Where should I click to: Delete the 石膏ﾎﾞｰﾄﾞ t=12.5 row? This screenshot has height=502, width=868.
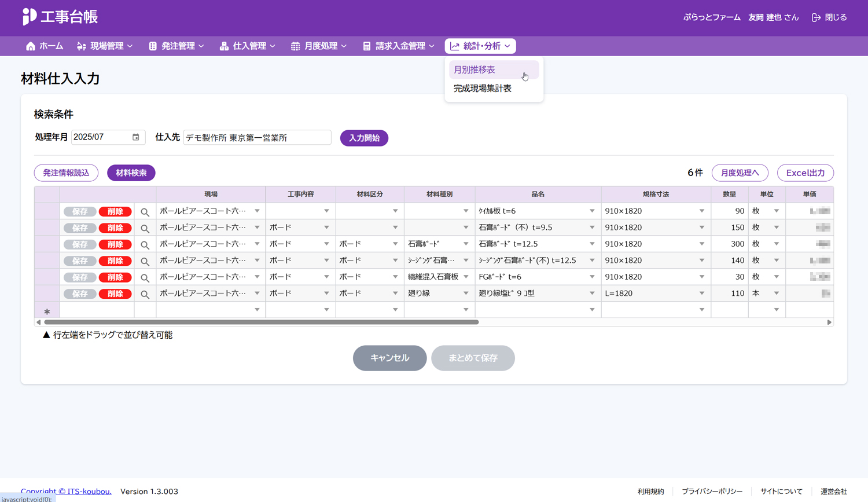(115, 244)
